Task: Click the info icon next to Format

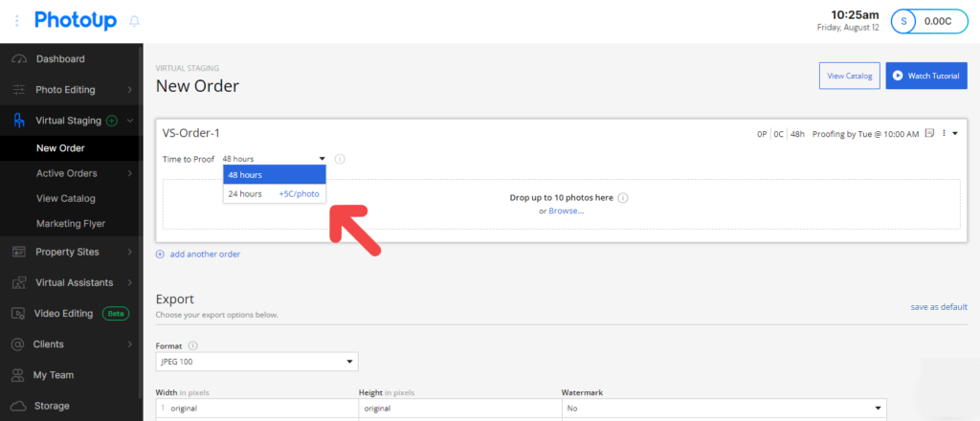Action: pyautogui.click(x=193, y=345)
